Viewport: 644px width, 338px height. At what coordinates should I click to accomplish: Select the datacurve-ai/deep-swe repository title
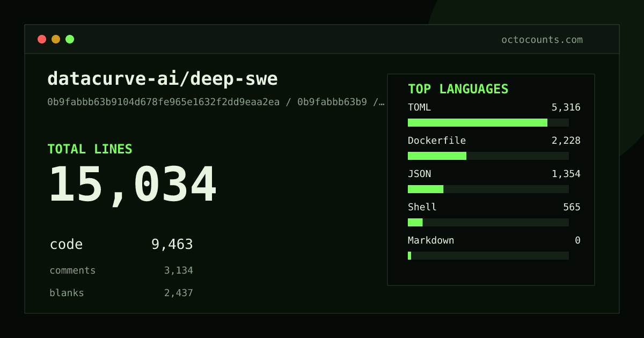coord(163,79)
